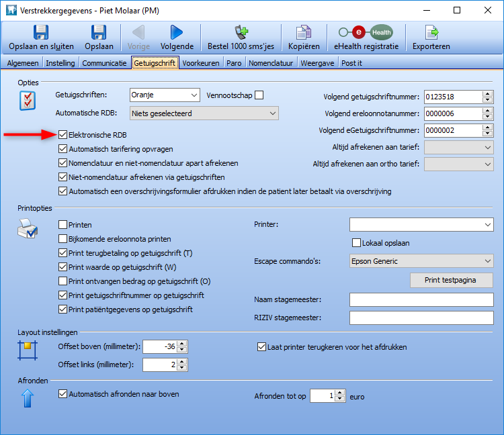
Task: Toggle Nomenclatuur en niet-nomenclatuur apart afrekenen
Action: pyautogui.click(x=63, y=162)
